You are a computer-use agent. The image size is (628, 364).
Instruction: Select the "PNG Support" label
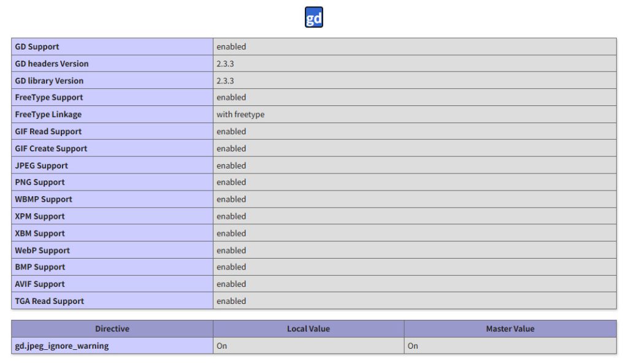(40, 183)
